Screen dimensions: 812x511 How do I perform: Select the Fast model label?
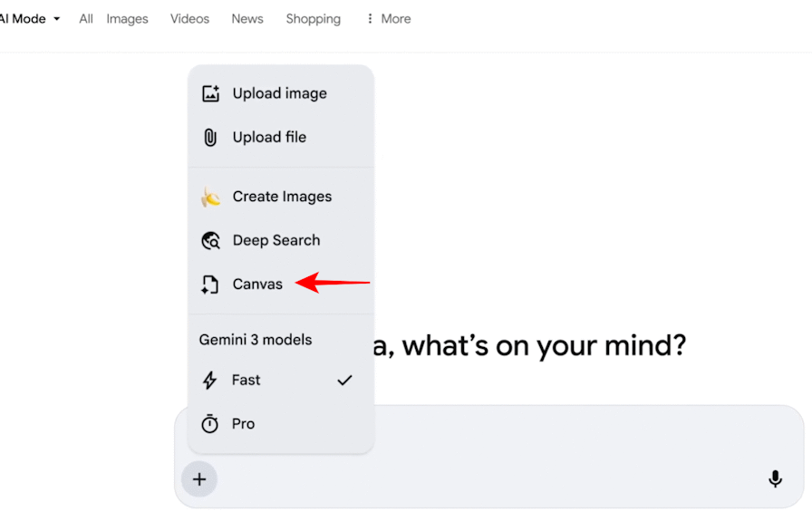[246, 380]
